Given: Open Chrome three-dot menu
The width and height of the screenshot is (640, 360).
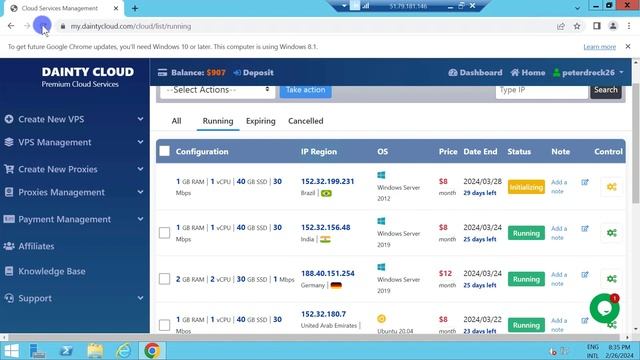Looking at the screenshot, I should (x=629, y=26).
